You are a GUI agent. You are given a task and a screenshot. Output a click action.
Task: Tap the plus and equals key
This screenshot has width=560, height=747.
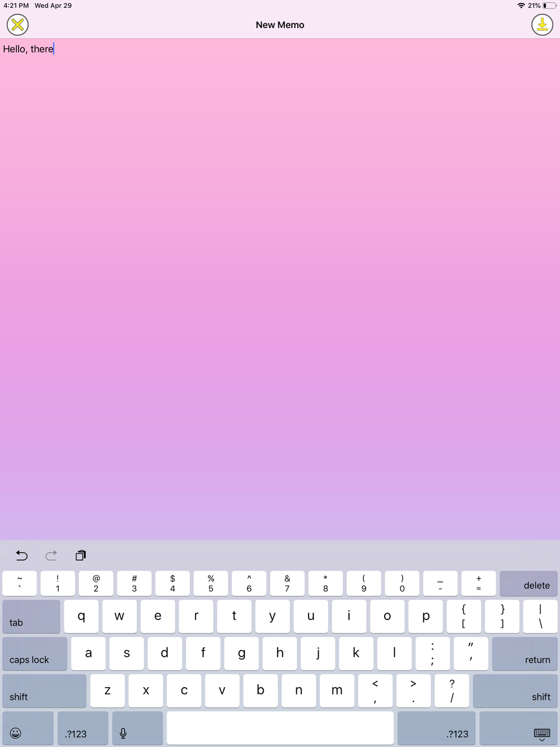(478, 583)
